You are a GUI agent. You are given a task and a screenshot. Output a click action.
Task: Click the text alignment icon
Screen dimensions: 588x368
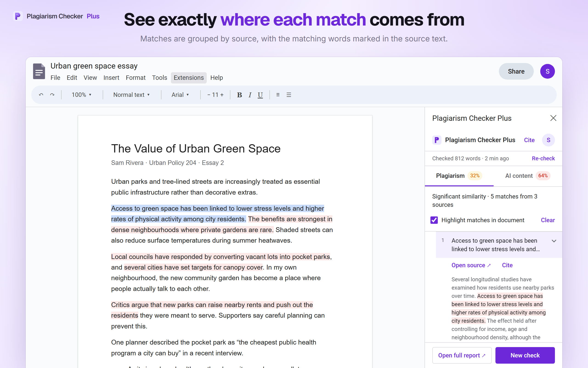click(x=278, y=95)
